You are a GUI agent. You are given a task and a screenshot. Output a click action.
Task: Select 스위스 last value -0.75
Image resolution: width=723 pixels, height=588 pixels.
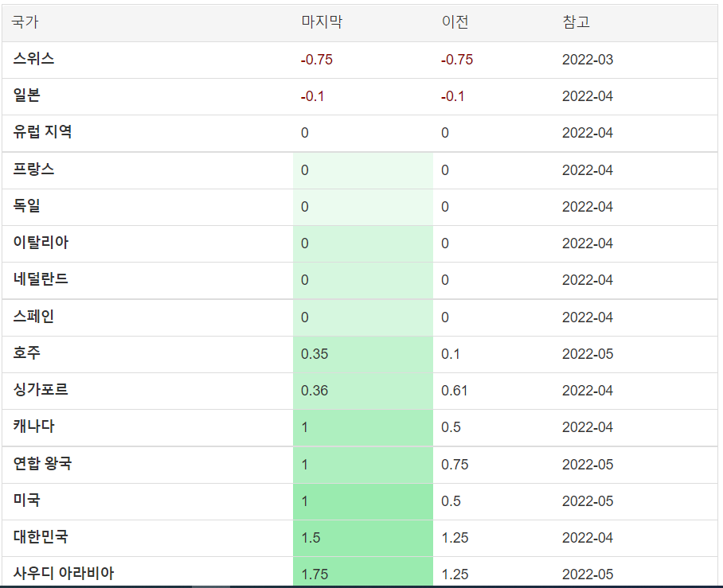[x=317, y=60]
